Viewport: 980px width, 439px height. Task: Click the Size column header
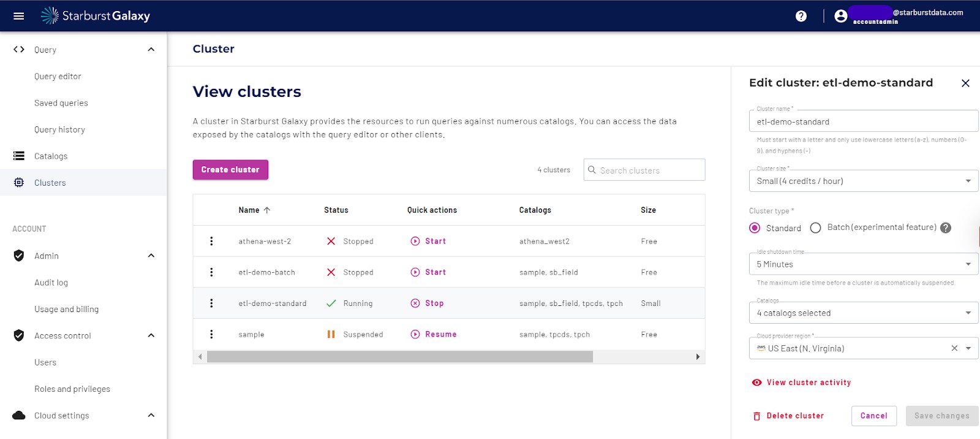648,210
